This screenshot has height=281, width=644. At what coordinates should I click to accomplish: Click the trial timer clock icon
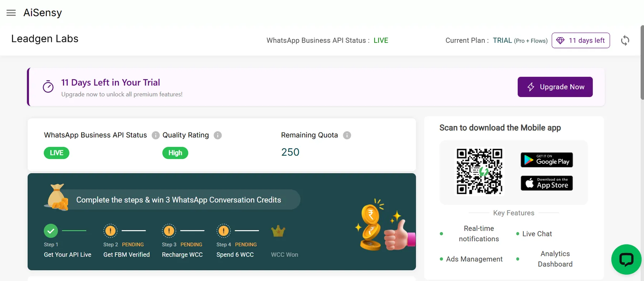tap(48, 87)
